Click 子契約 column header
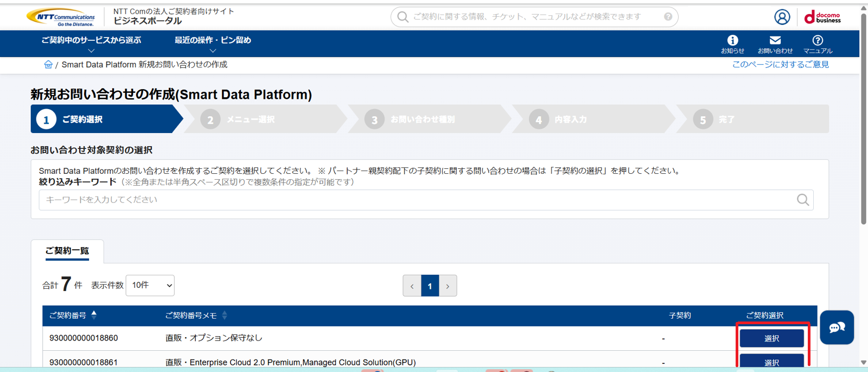Image resolution: width=868 pixels, height=372 pixels. 680,316
